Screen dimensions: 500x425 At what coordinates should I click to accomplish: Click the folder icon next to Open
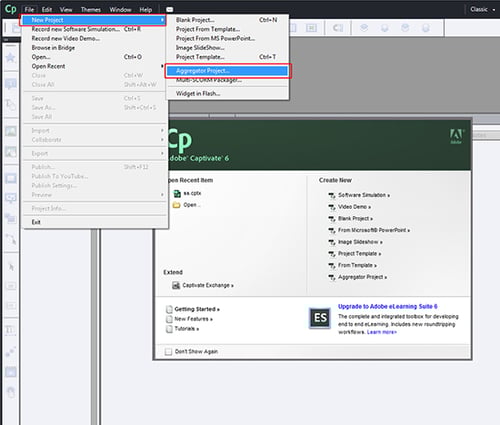[176, 205]
